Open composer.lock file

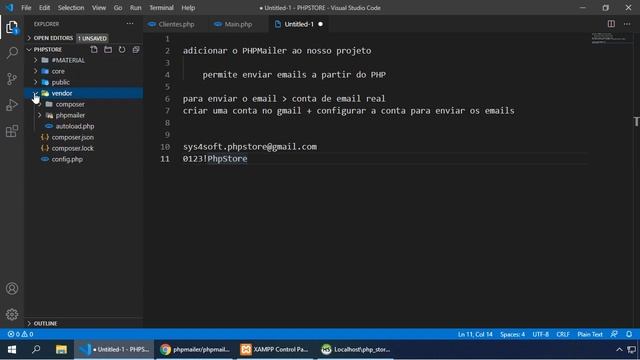(72, 148)
